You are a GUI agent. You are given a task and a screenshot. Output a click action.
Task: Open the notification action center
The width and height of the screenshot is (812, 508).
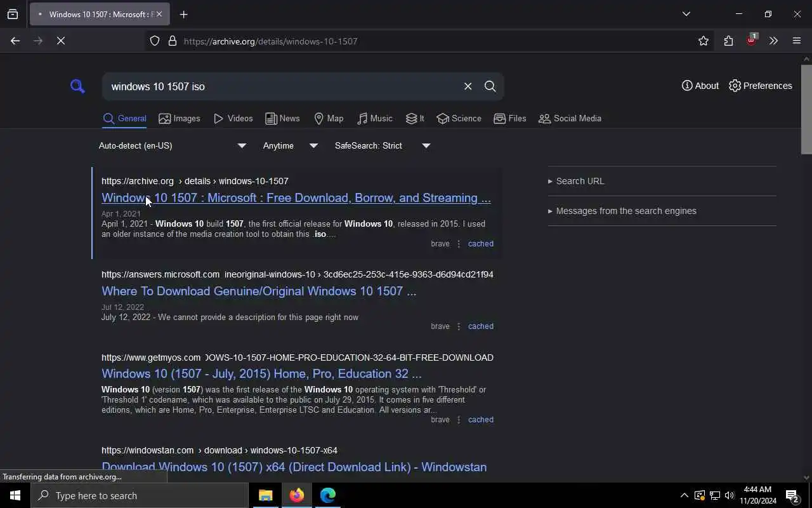[x=792, y=496]
